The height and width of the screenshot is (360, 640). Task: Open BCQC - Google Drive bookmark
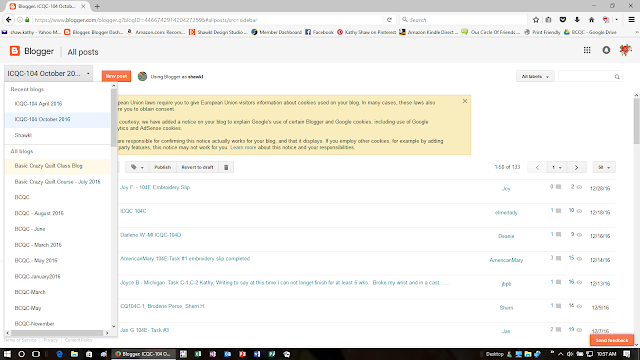(x=590, y=32)
